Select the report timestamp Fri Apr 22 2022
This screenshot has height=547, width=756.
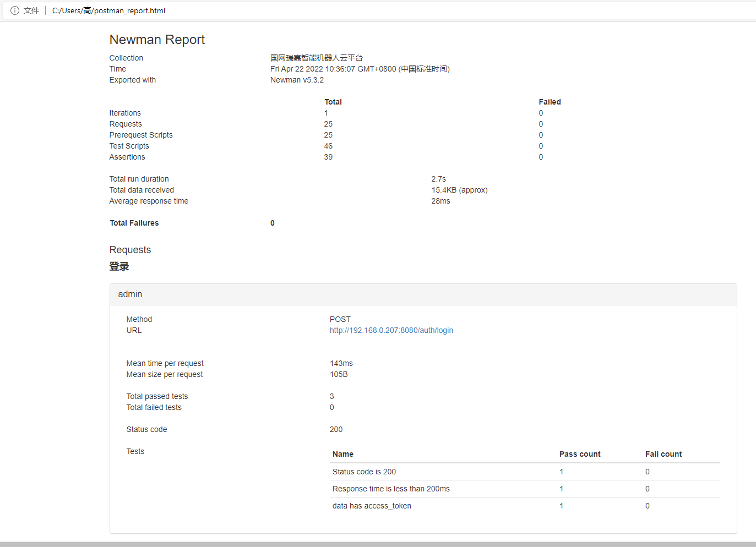coord(360,69)
